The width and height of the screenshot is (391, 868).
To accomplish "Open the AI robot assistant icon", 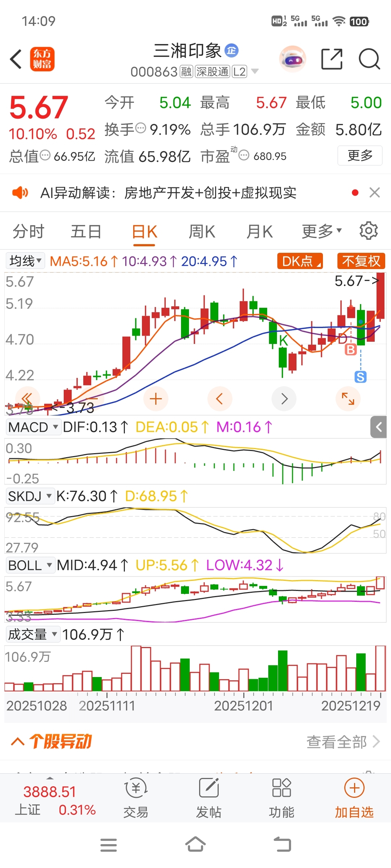I will 293,59.
